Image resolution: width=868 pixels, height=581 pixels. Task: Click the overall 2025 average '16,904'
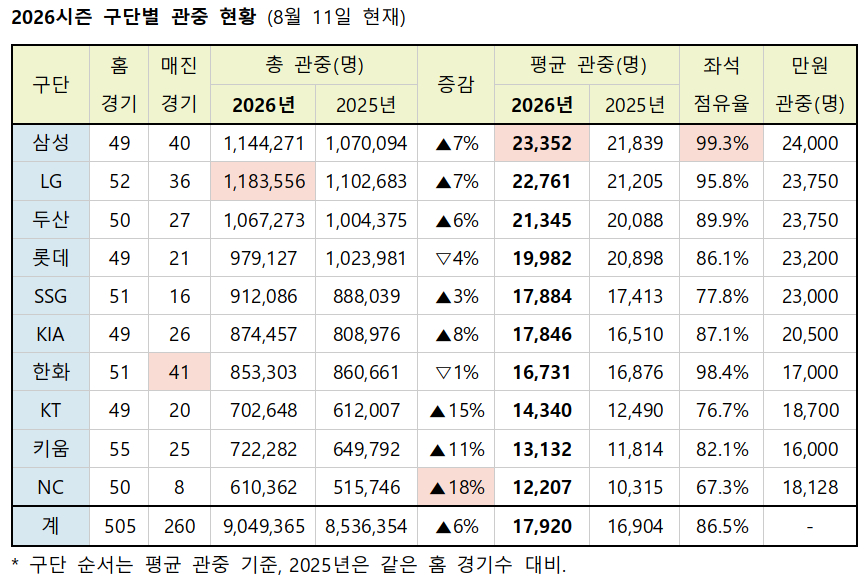[635, 526]
